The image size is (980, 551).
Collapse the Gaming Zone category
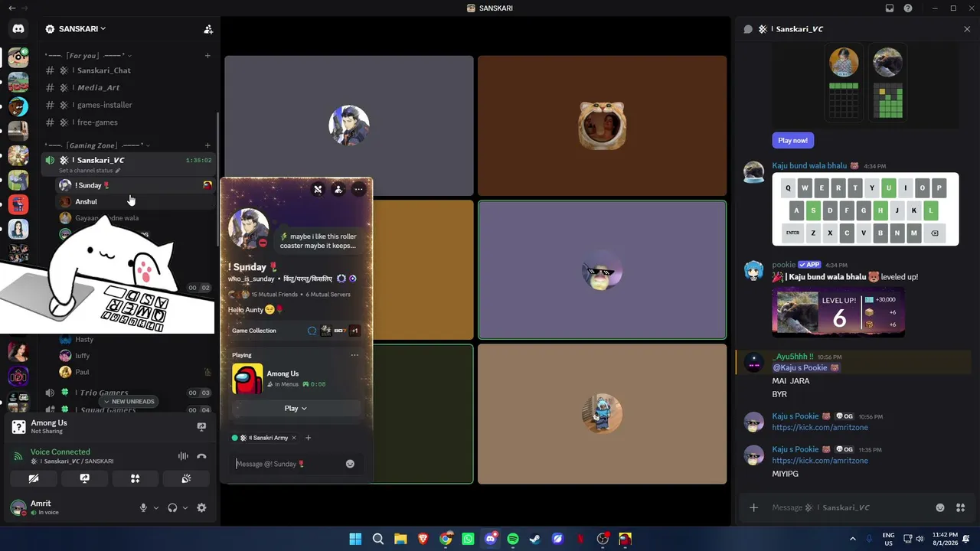[x=97, y=145]
